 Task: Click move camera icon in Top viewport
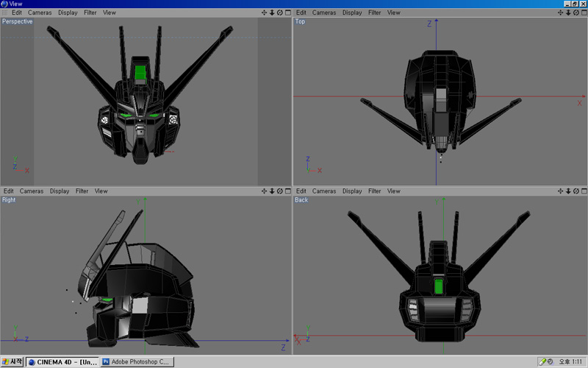pos(560,13)
